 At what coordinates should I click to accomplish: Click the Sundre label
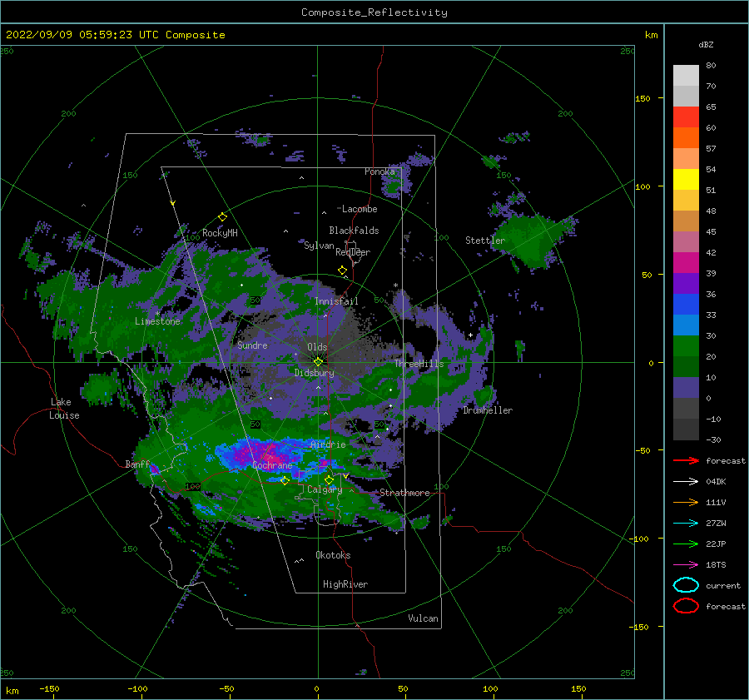pos(252,345)
